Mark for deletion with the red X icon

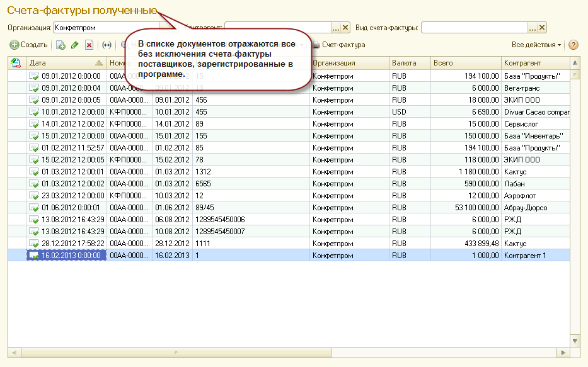point(89,45)
